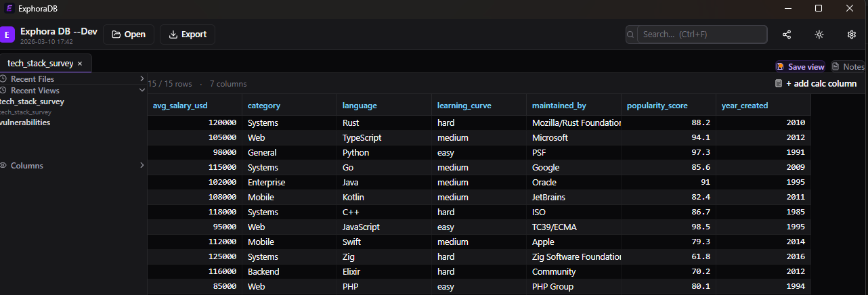
Task: Select the 'Elixir' cell
Action: tap(385, 272)
